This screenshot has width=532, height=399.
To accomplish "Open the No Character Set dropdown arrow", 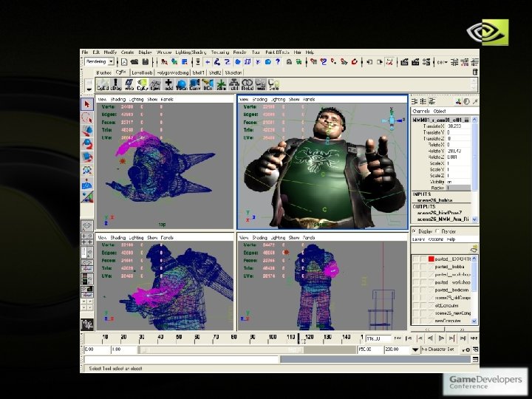I will (415, 349).
